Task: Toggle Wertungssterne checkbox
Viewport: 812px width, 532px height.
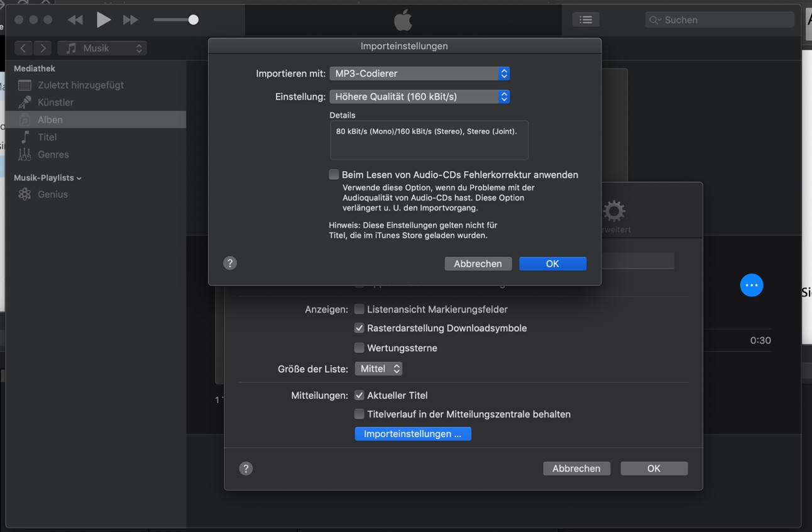Action: point(359,348)
